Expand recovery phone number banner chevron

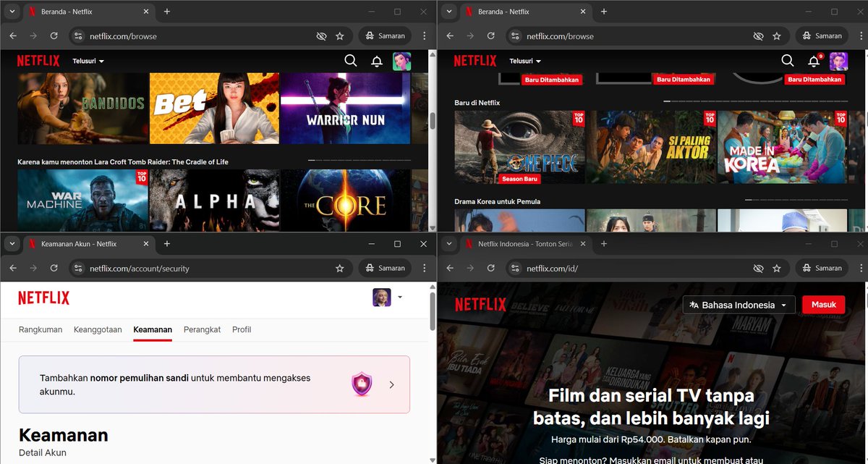click(x=391, y=384)
